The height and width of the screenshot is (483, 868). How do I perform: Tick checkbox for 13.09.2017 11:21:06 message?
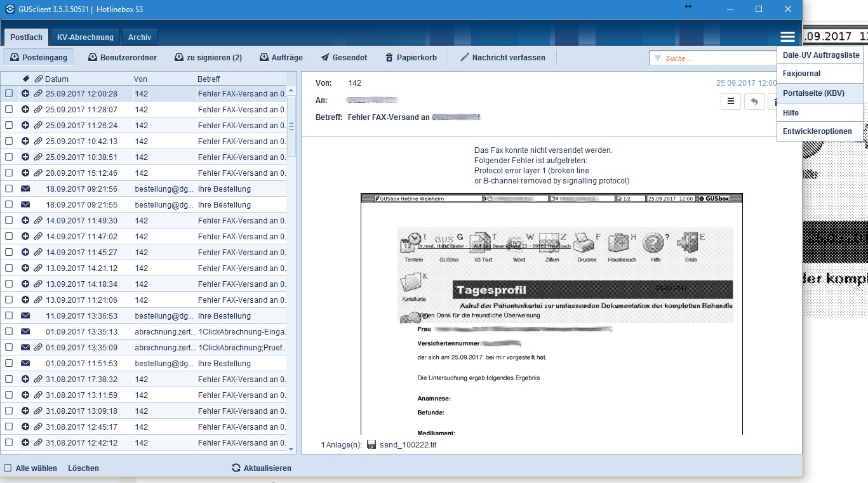[9, 300]
